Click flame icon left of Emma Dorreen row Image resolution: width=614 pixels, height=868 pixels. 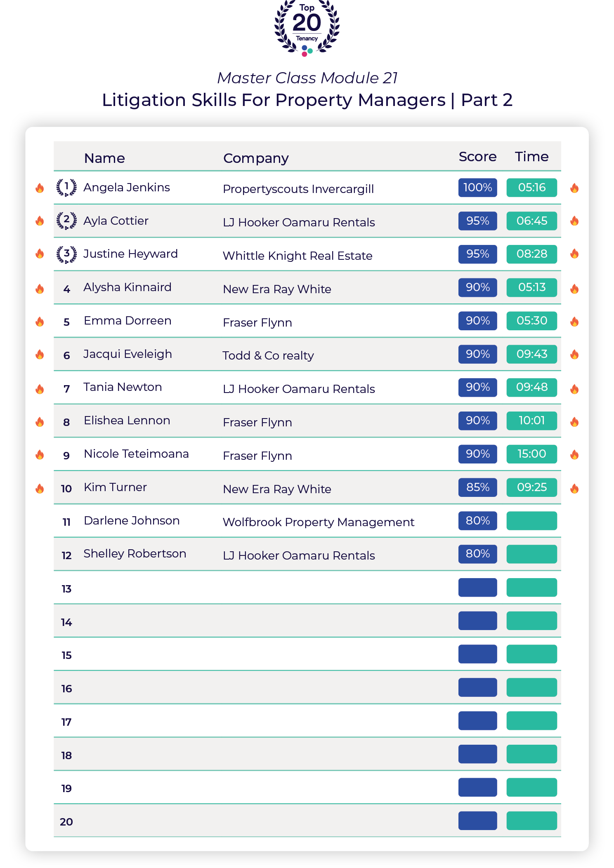coord(40,322)
